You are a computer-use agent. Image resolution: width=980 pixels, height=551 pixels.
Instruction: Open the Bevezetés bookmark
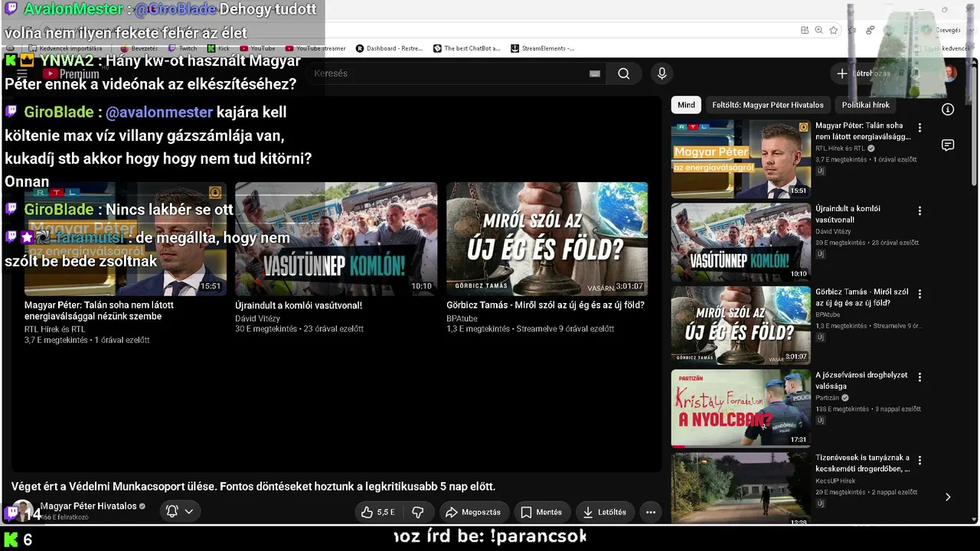[x=139, y=48]
